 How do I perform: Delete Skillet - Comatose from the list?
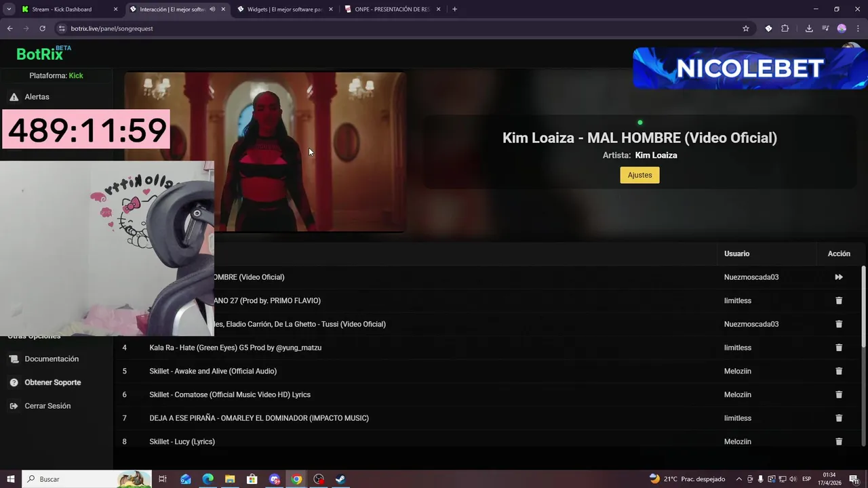[839, 394]
